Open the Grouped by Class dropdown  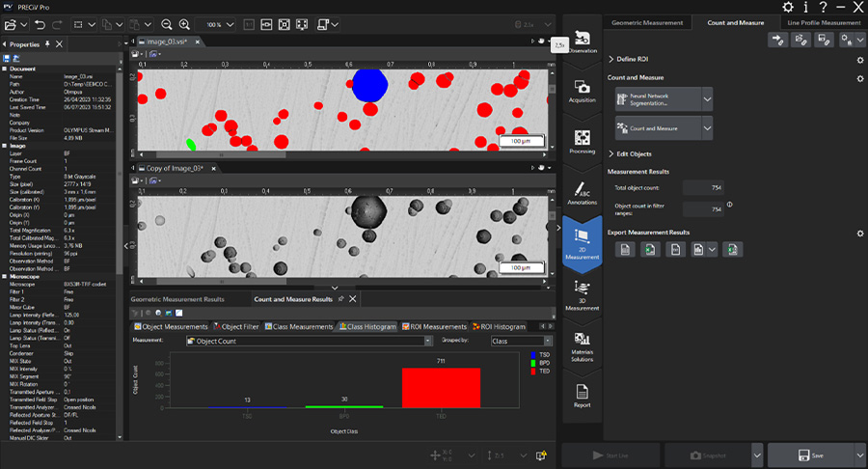click(x=548, y=341)
